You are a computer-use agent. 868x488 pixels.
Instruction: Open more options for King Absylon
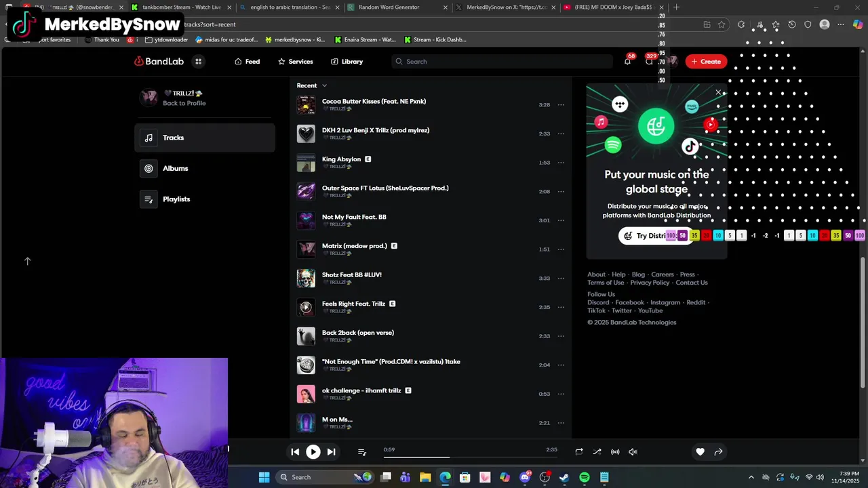coord(561,163)
